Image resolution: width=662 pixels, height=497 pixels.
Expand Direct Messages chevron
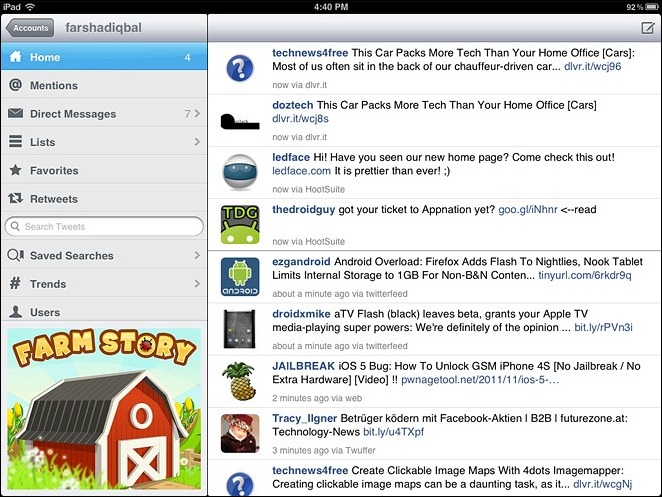click(197, 113)
